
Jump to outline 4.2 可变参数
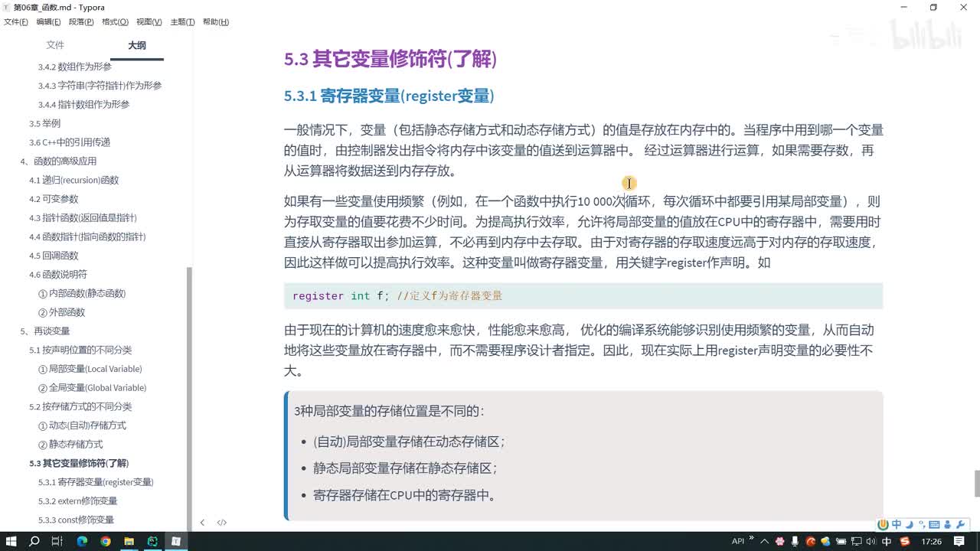[x=54, y=199]
